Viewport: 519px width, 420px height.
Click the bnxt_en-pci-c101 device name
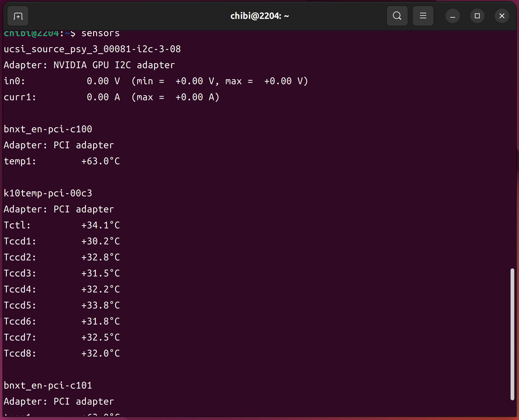click(48, 385)
